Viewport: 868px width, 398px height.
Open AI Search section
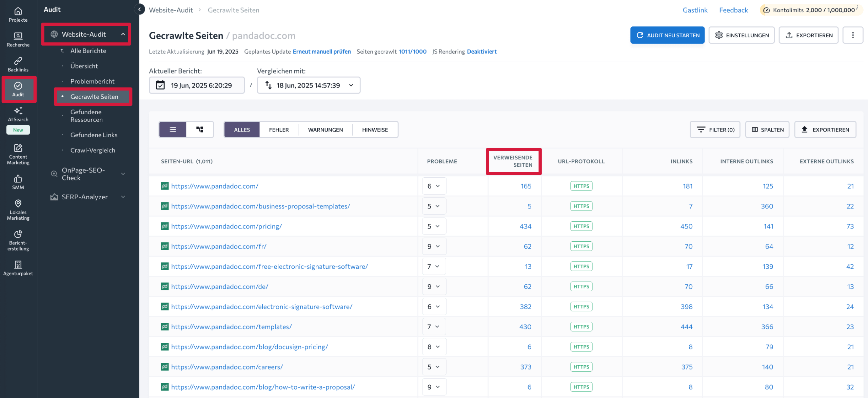[18, 114]
